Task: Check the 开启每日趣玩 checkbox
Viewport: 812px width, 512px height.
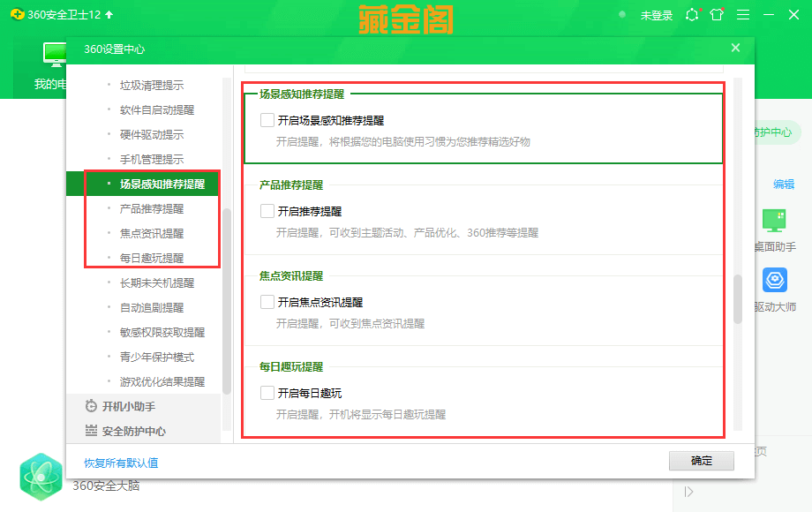Action: pyautogui.click(x=267, y=393)
